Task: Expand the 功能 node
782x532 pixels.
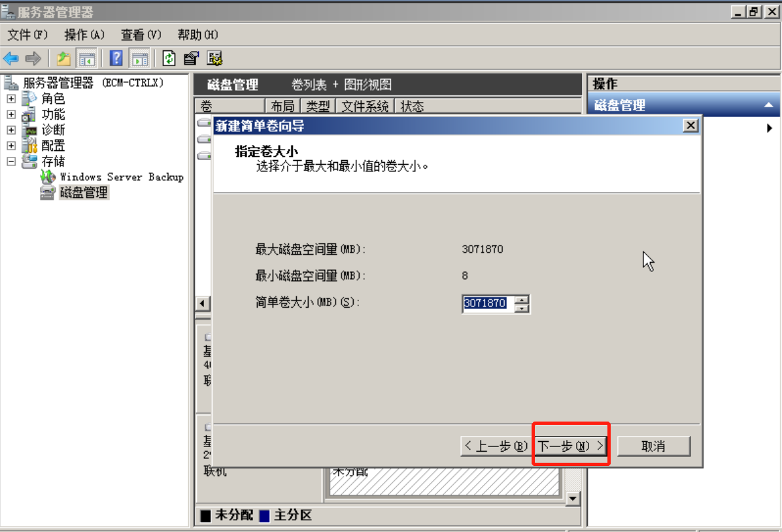Action: (11, 114)
